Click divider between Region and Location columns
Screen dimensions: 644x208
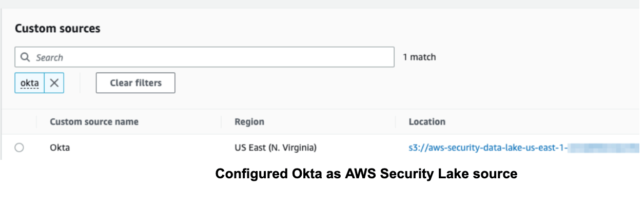coord(396,122)
